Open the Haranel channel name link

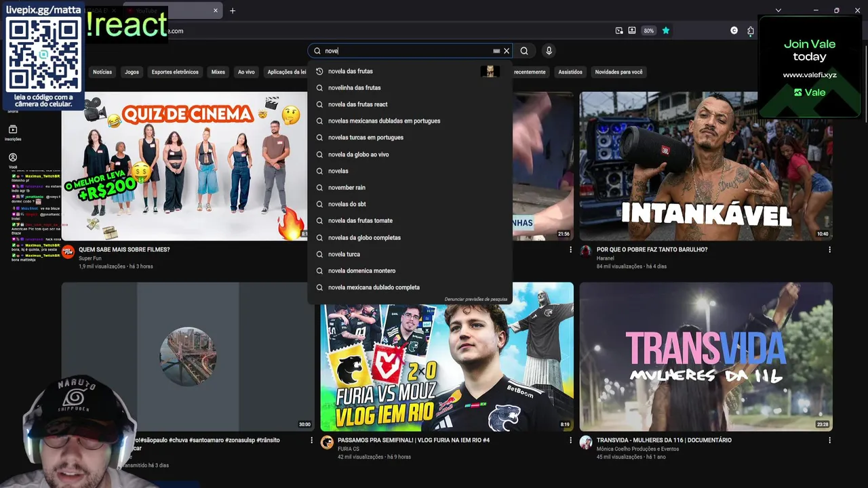[x=606, y=258]
